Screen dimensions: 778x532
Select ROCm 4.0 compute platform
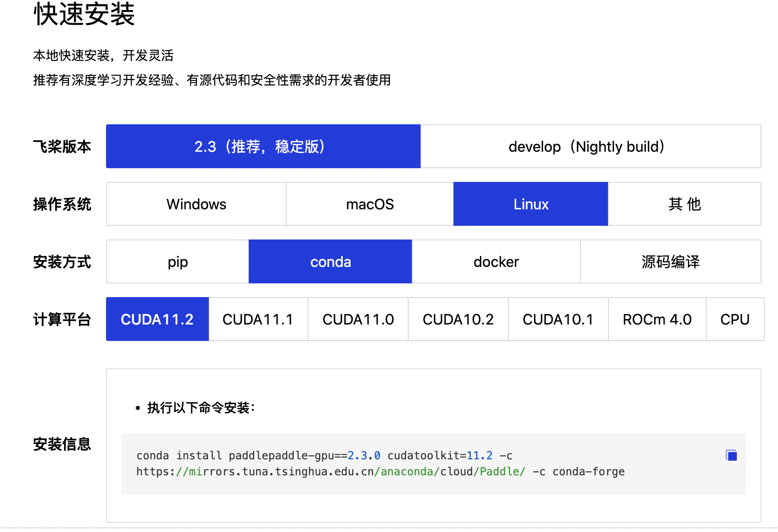(657, 319)
